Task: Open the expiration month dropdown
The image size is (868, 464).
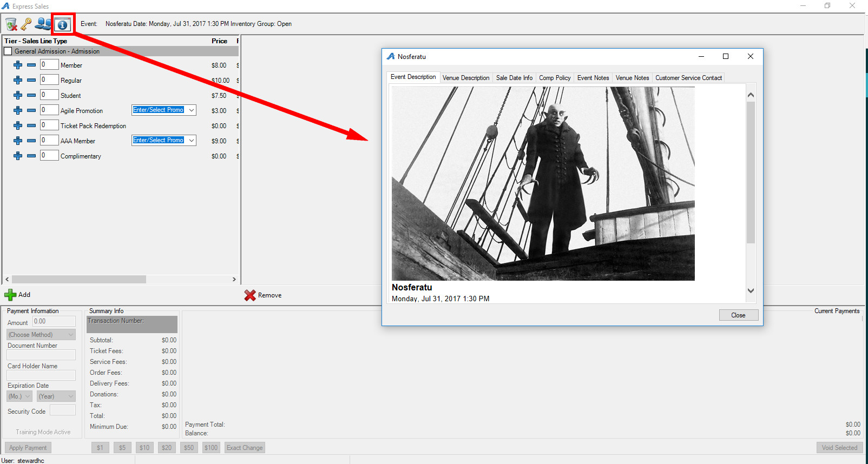Action: tap(19, 396)
